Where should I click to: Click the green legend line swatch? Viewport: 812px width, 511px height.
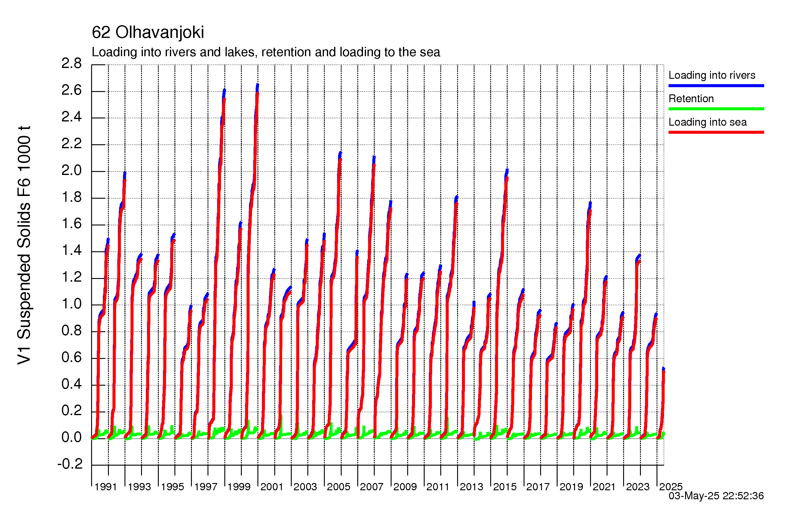click(x=716, y=109)
